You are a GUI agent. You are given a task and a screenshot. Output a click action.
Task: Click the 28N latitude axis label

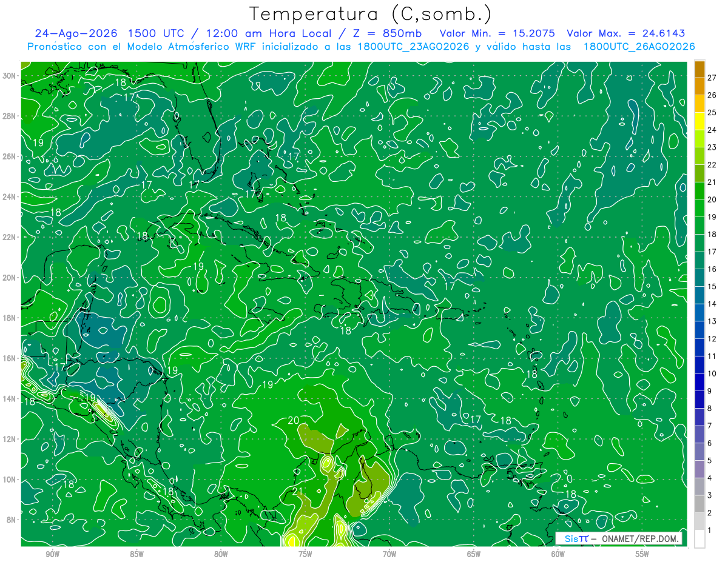coord(10,116)
